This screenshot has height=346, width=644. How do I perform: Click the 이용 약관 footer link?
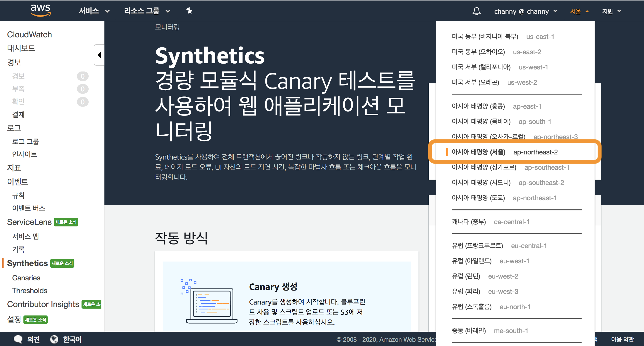coord(622,339)
